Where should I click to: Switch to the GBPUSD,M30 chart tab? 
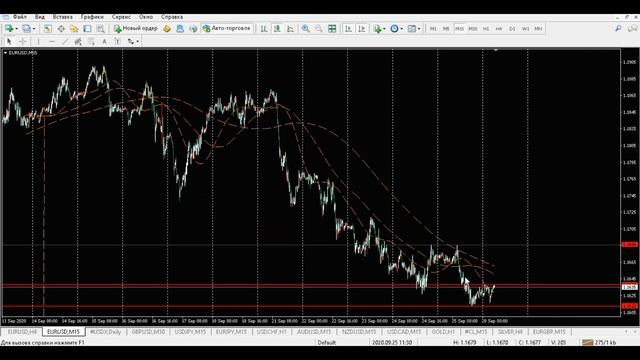tap(148, 332)
